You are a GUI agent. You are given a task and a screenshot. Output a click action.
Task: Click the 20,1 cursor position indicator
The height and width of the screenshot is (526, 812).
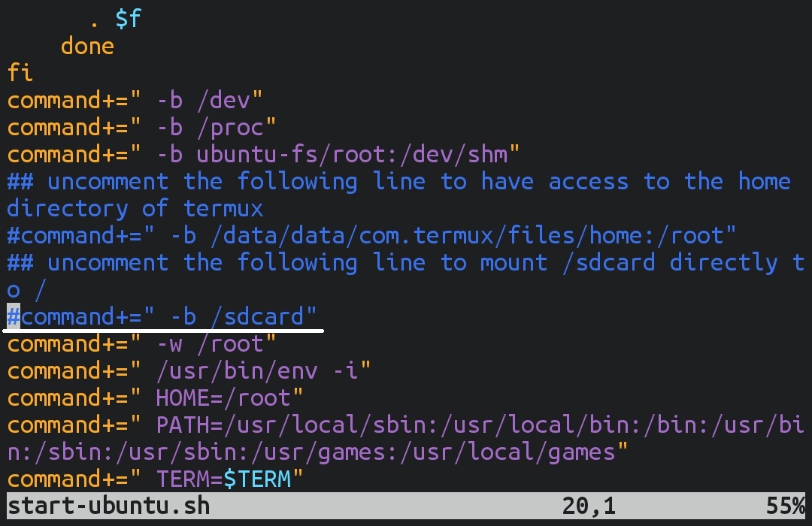tap(589, 506)
